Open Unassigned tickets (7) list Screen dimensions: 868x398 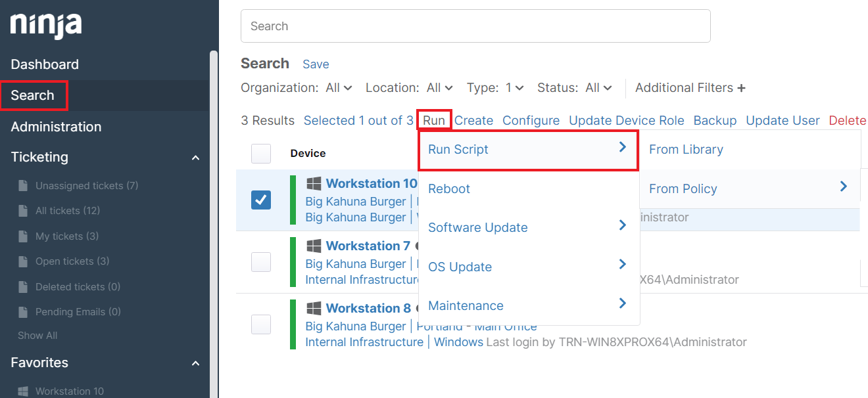point(87,186)
